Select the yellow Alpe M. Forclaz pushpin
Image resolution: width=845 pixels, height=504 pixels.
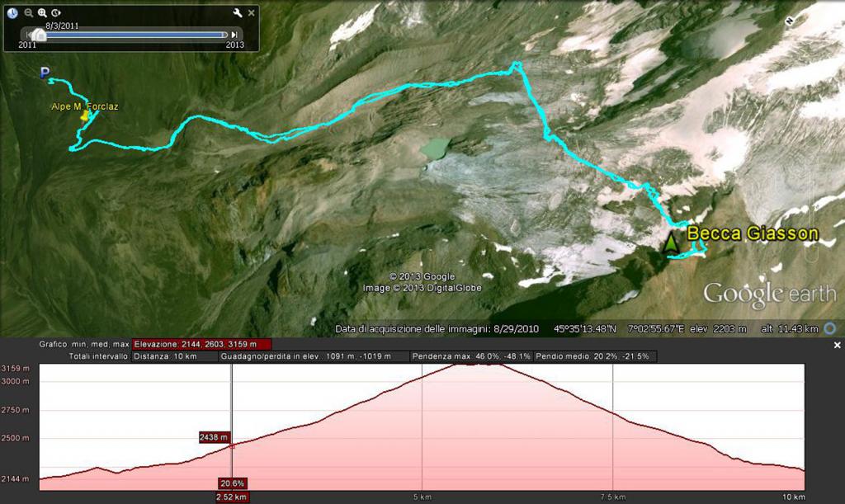coord(83,117)
